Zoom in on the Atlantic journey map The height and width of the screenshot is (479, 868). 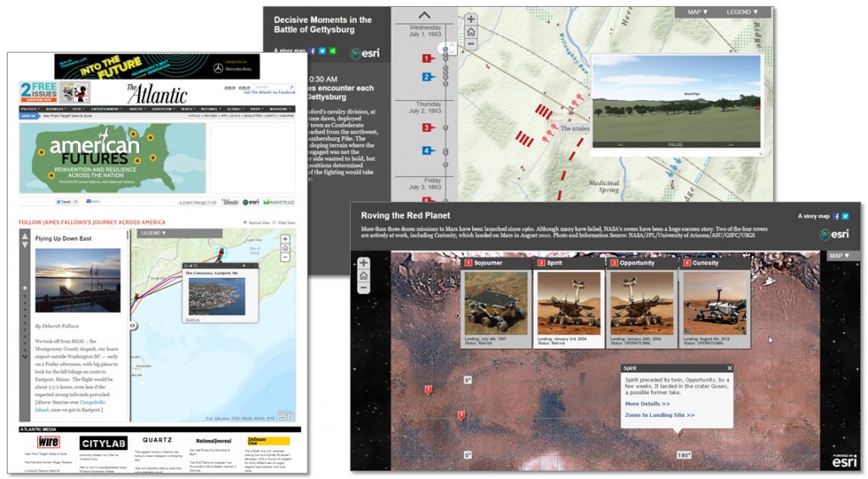[x=285, y=239]
